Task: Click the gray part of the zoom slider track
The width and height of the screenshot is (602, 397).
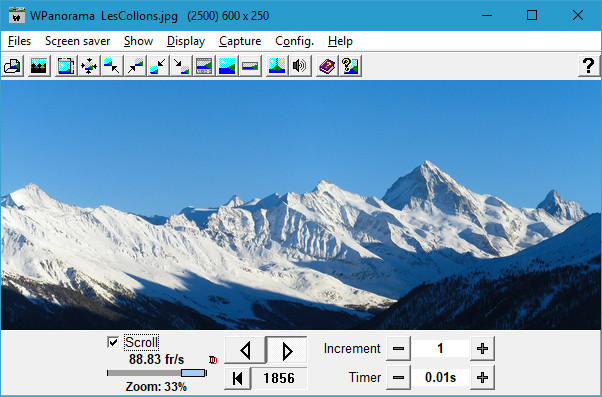Action: [x=144, y=373]
